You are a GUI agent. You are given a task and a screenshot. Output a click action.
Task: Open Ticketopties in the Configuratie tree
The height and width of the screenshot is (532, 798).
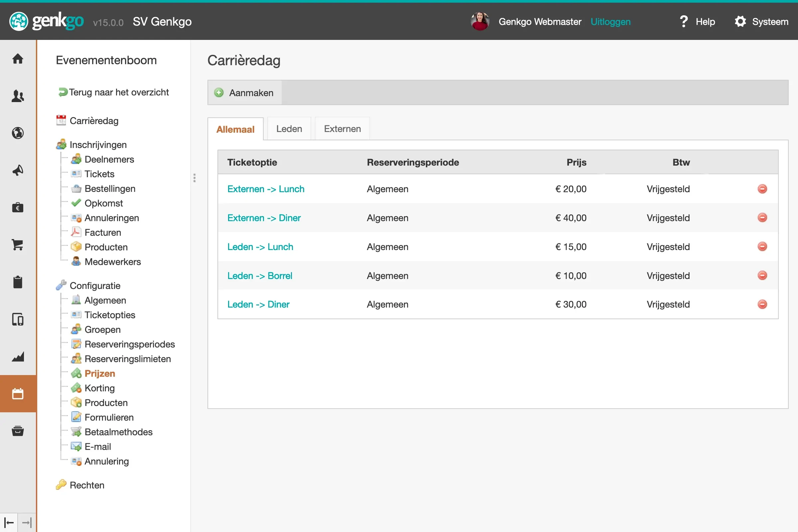pos(110,315)
